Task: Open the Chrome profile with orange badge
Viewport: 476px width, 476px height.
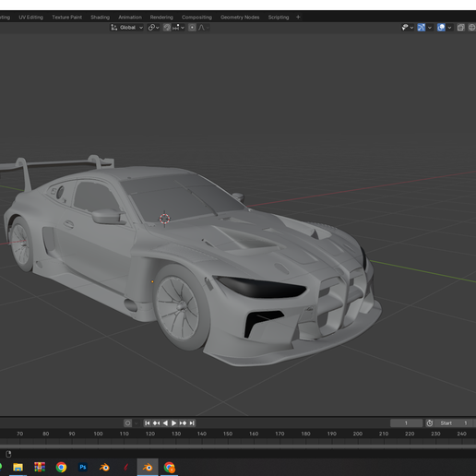Action: tap(169, 468)
